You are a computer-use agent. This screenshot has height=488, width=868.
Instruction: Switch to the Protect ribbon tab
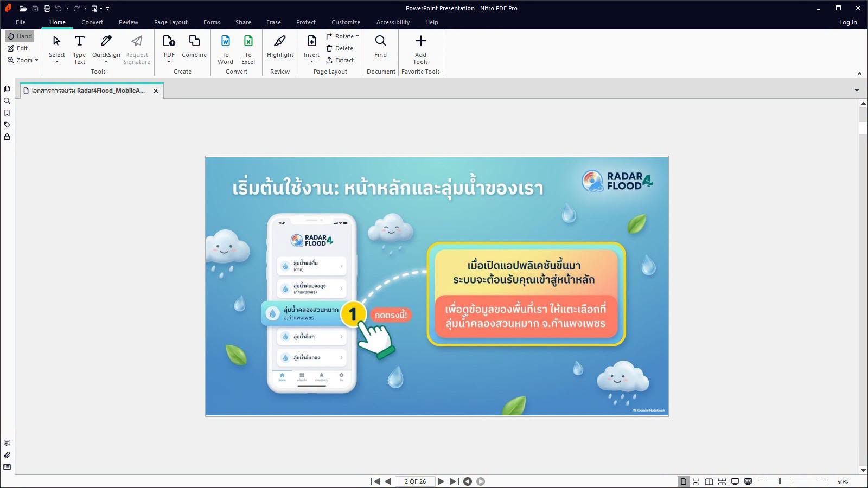[305, 22]
